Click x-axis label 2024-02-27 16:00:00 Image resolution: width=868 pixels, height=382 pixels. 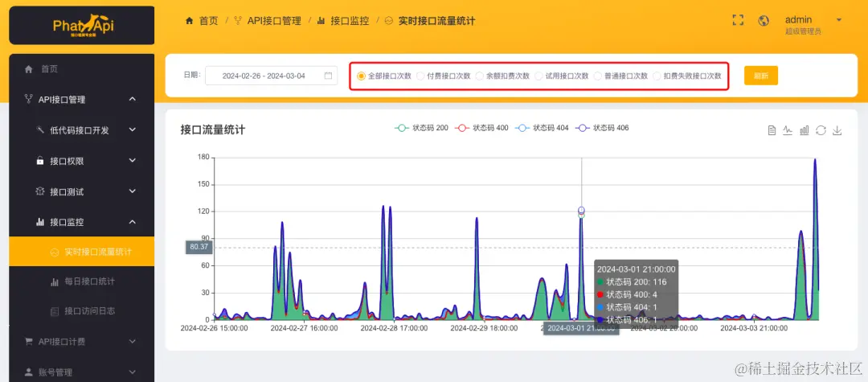(304, 328)
